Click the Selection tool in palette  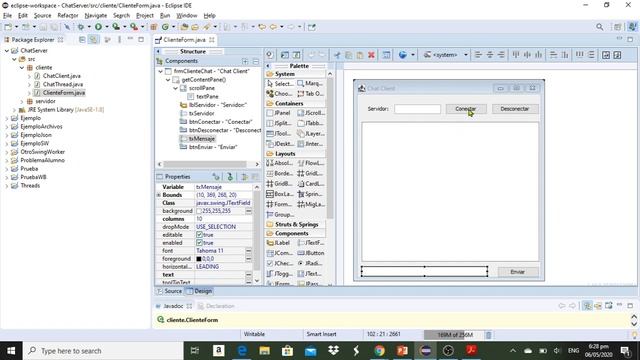280,83
